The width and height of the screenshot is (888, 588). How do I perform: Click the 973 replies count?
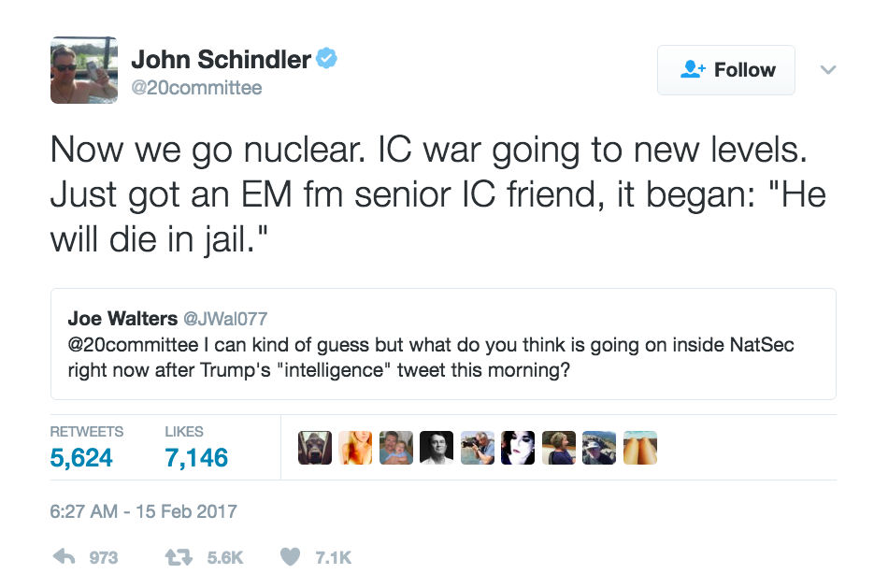103,557
